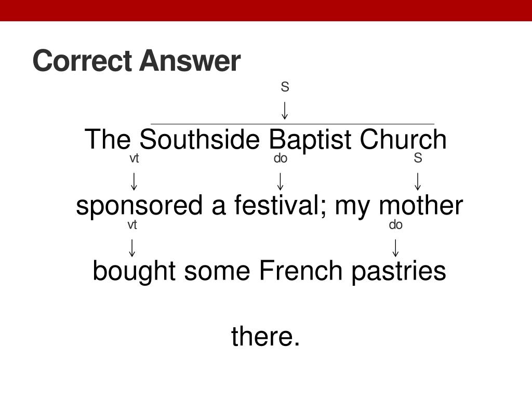Click the arrow pointing to 'festival'
Image resolution: width=532 pixels, height=399 pixels.
(280, 181)
